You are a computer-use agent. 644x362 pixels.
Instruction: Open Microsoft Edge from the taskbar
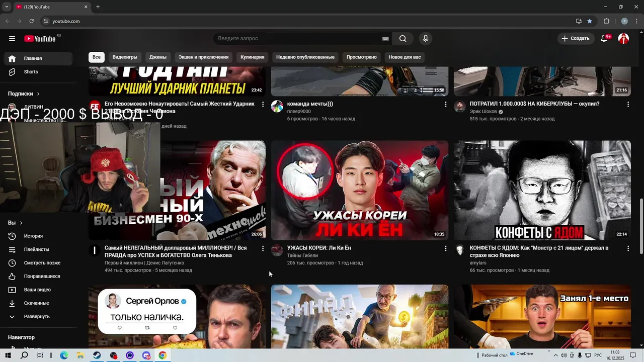coord(64,355)
